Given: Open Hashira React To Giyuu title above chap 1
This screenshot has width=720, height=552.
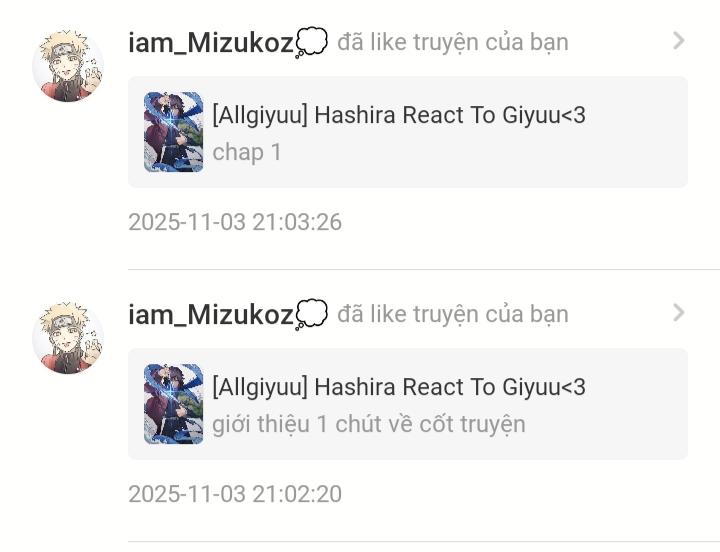Looking at the screenshot, I should (399, 115).
